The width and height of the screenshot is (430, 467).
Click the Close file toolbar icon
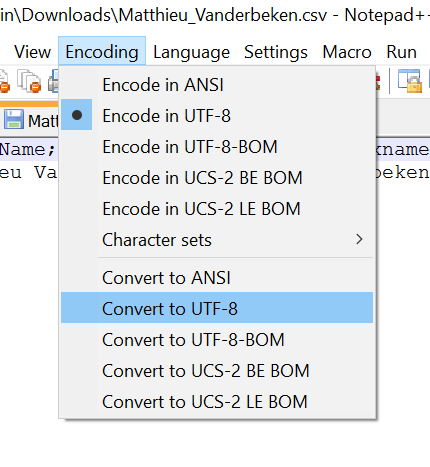(4, 82)
